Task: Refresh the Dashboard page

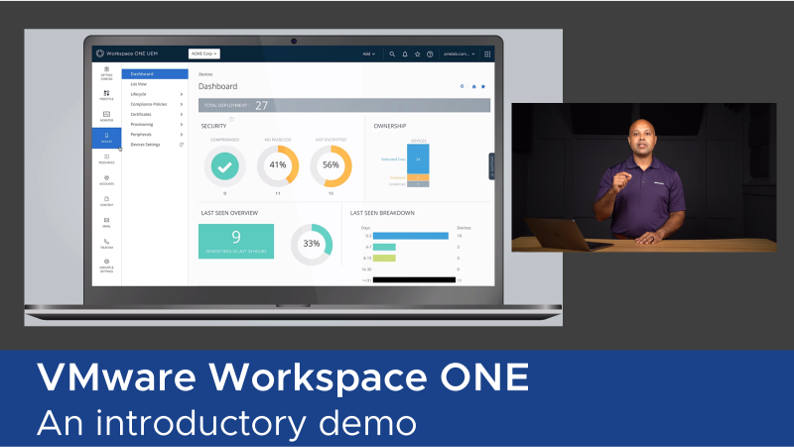Action: point(462,86)
